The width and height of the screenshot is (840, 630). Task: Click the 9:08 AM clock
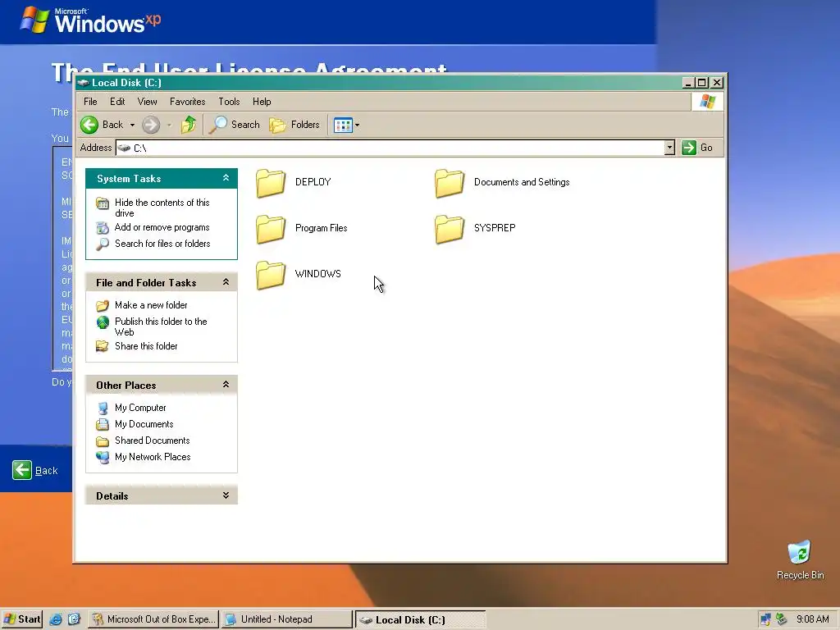(813, 619)
